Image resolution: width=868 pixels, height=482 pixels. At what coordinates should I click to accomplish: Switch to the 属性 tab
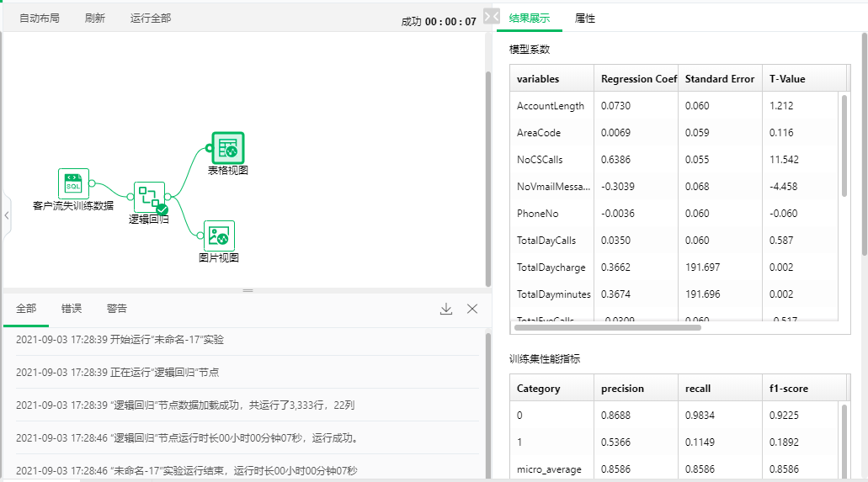point(585,18)
